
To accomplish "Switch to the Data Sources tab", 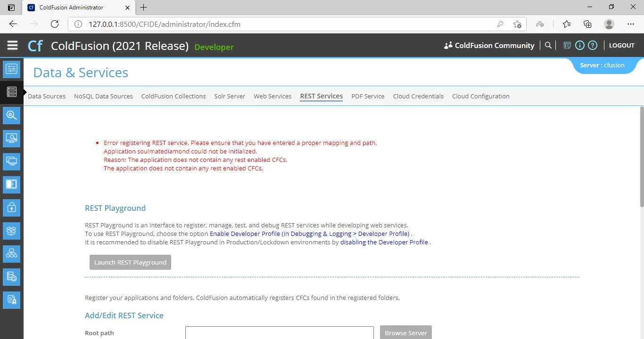I will [47, 96].
